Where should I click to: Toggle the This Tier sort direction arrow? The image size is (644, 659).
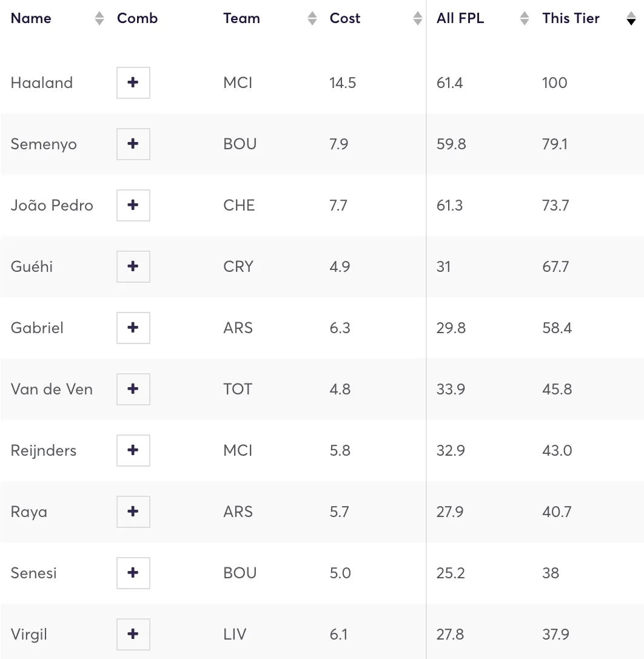(x=631, y=19)
